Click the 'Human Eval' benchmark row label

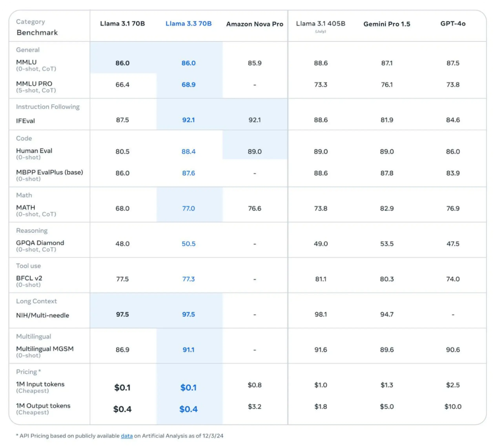34,151
